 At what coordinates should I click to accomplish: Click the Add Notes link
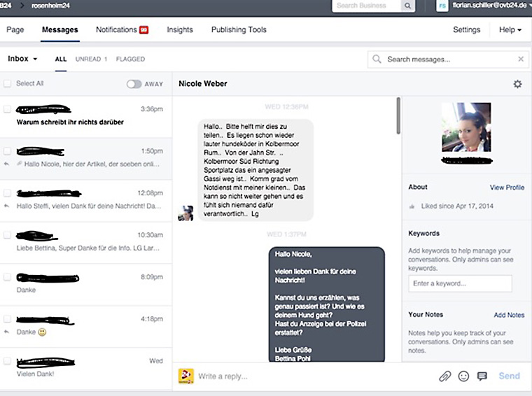coord(509,315)
